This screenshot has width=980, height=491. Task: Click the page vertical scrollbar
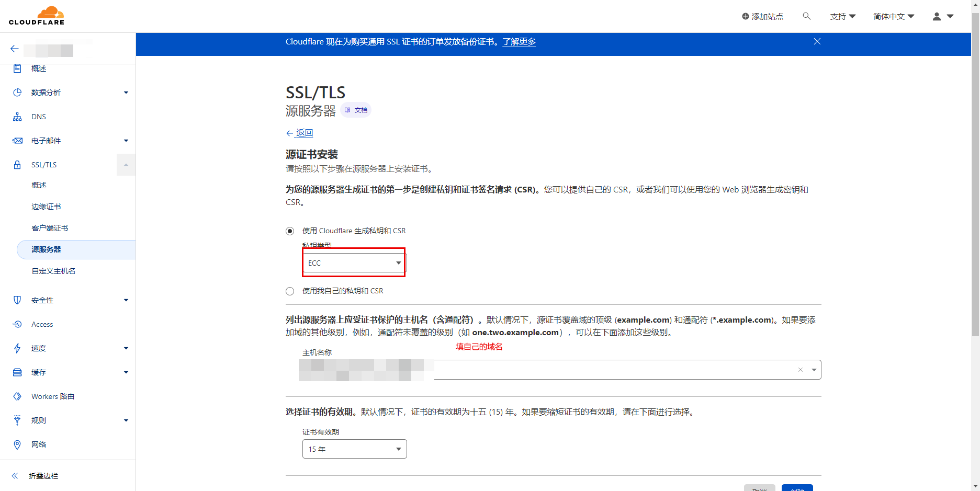click(x=975, y=175)
